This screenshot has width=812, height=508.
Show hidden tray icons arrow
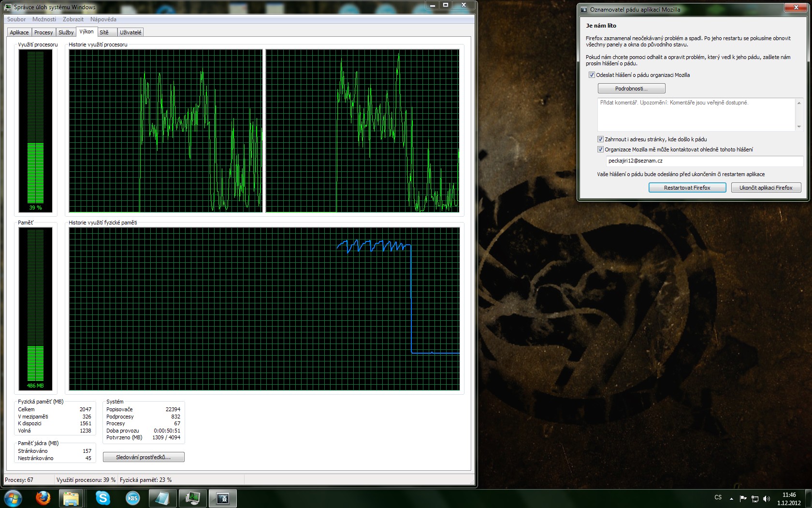tap(731, 498)
